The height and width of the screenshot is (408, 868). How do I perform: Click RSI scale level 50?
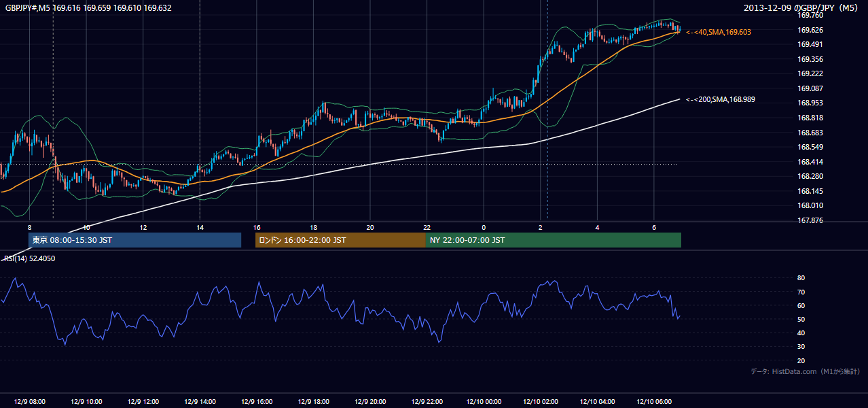801,319
